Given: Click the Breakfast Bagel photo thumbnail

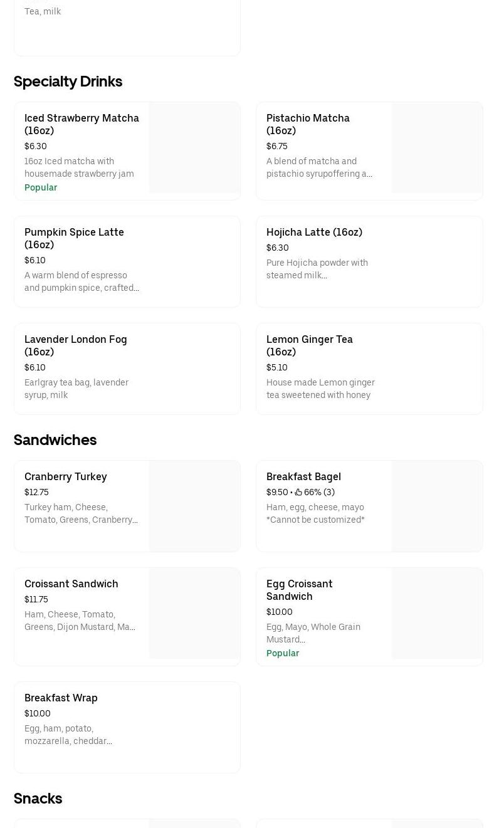Looking at the screenshot, I should [437, 506].
